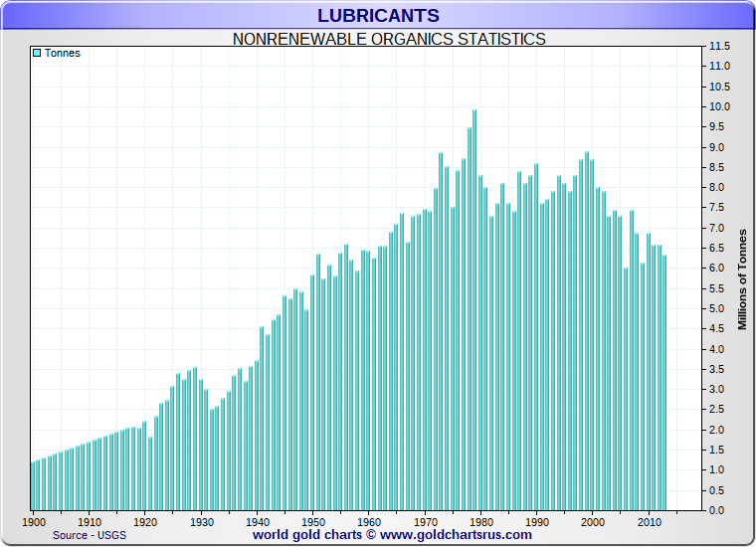Click the 5.0 y-axis value

pyautogui.click(x=718, y=308)
